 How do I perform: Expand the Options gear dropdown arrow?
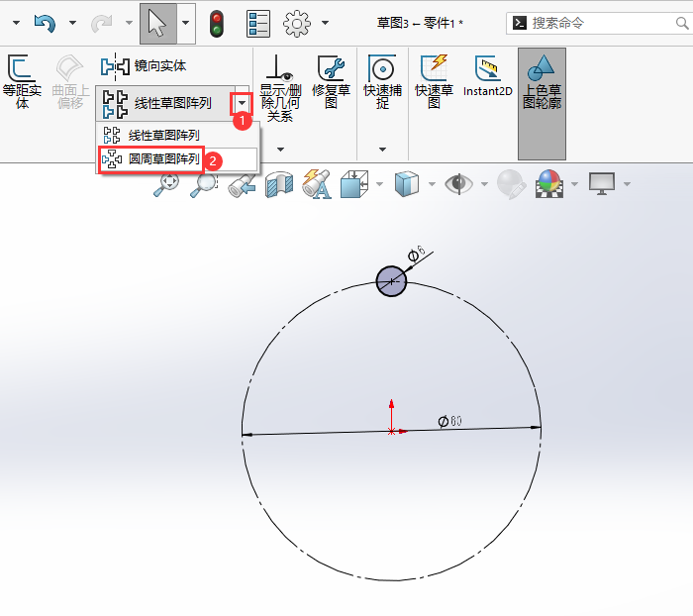pos(325,23)
